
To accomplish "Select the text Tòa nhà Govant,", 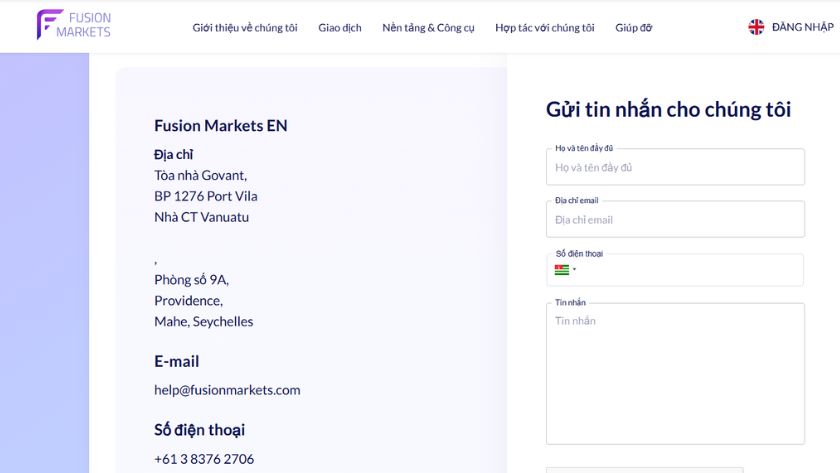I will point(200,175).
